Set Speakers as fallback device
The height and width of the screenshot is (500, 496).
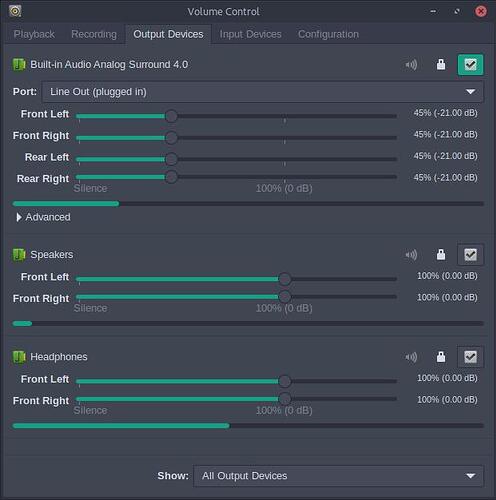pos(470,255)
